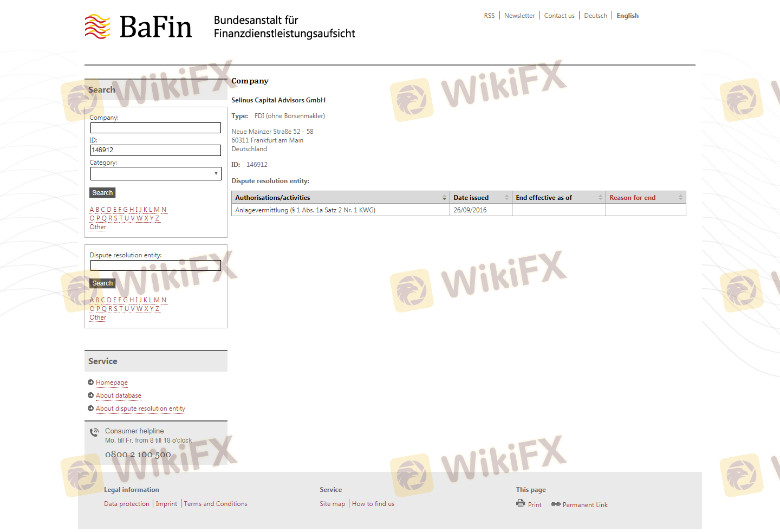Open About dispute resolution entity link
The height and width of the screenshot is (532, 780).
pos(140,408)
